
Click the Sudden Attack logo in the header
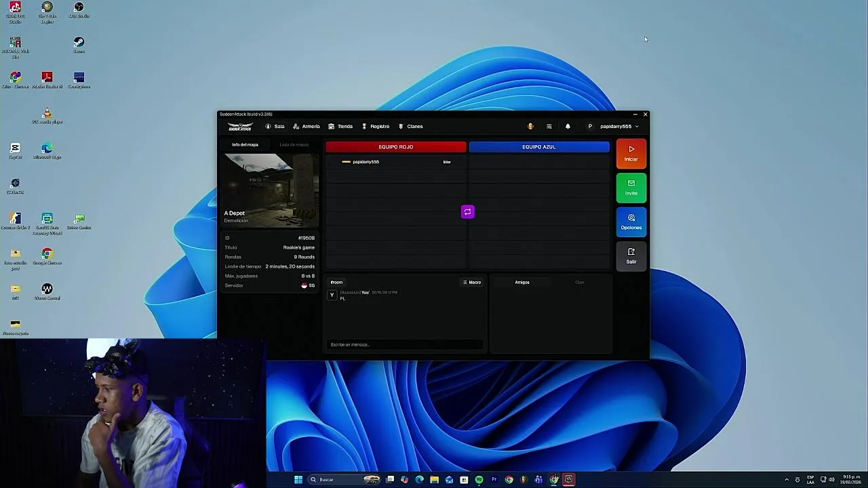pos(240,126)
